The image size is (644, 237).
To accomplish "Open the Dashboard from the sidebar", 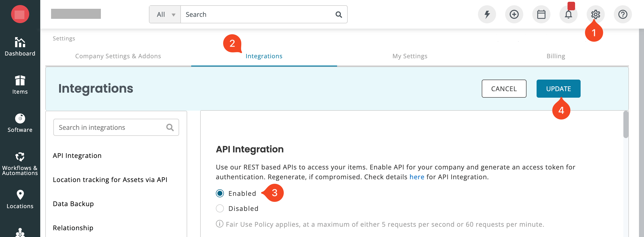I will tap(20, 47).
